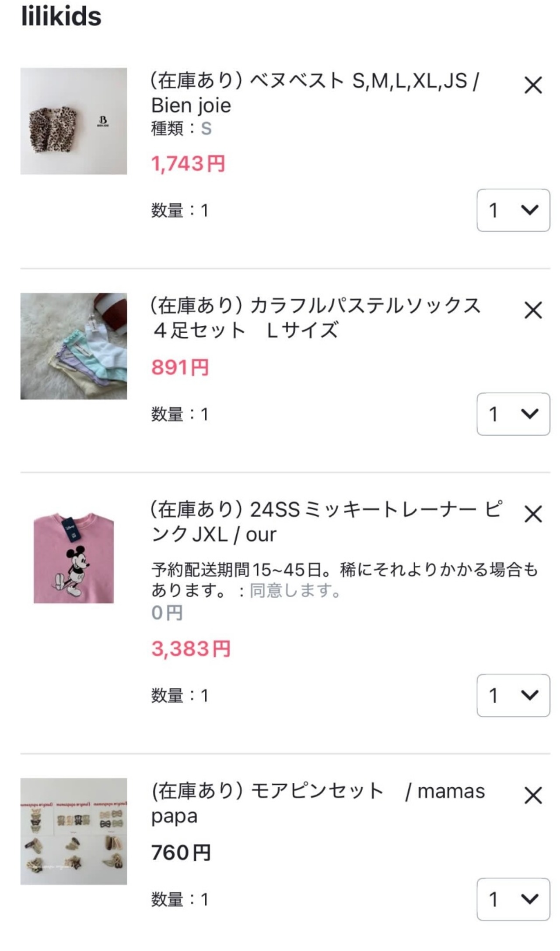
Task: Open the 24SS ミッキートレーナー product title
Action: pyautogui.click(x=325, y=521)
